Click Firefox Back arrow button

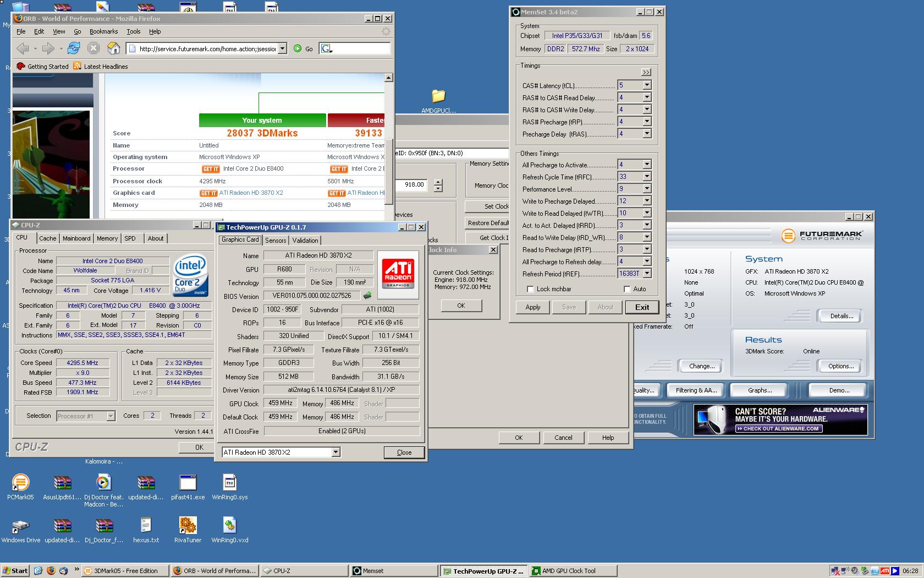pos(22,48)
